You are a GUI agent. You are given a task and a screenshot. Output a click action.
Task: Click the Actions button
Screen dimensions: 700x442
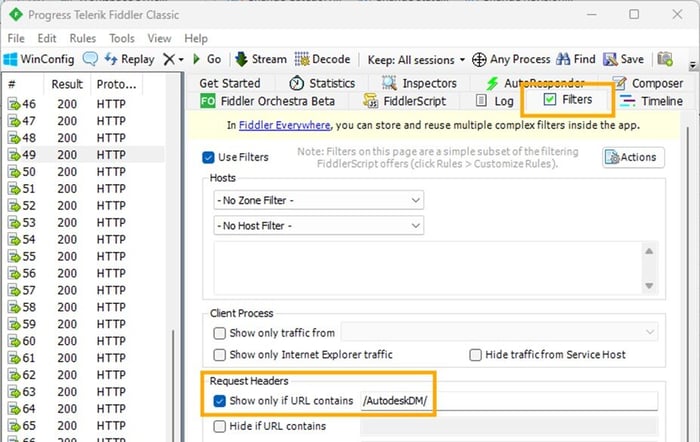coord(633,157)
